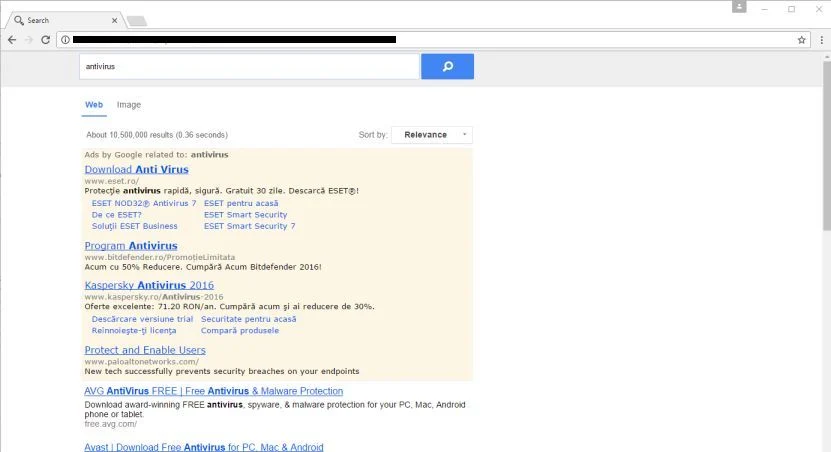The width and height of the screenshot is (831, 452).
Task: Select the Web results tab
Action: point(94,104)
